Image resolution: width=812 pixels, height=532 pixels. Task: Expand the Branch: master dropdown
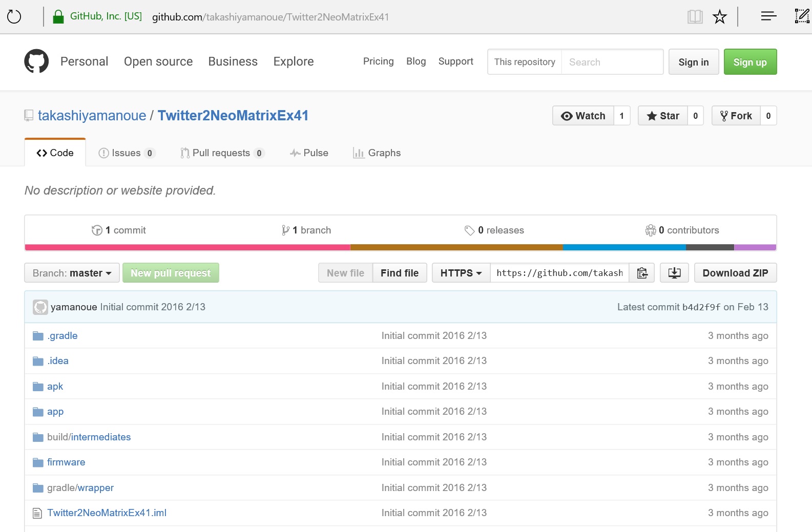(72, 273)
